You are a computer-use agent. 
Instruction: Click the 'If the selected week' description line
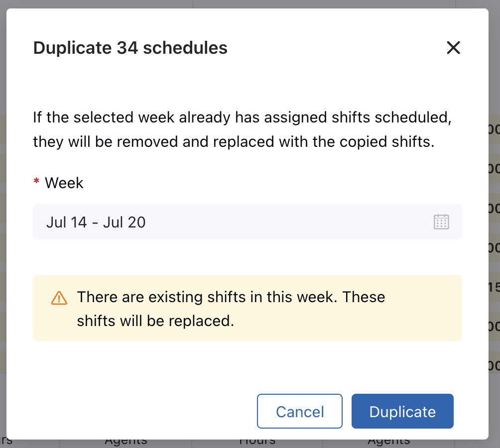[243, 117]
